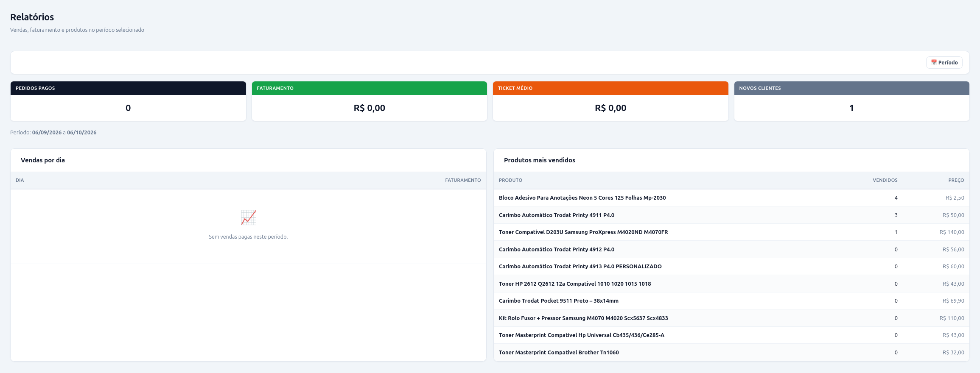
Task: Select Carimbo Trodat Pocket 9511 Preto row
Action: pyautogui.click(x=731, y=301)
